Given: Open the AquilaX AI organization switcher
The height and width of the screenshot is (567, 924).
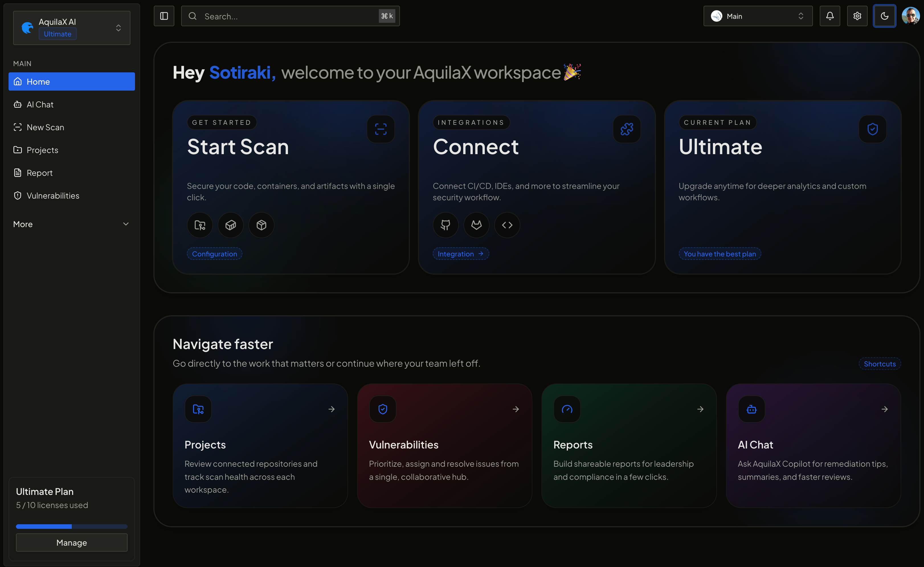Looking at the screenshot, I should pos(71,28).
